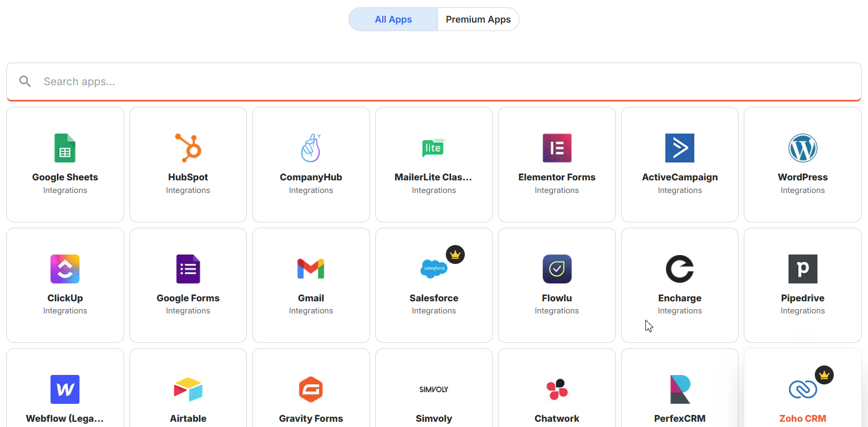Open the Encharge integrations title
The height and width of the screenshot is (427, 868).
coord(680,298)
